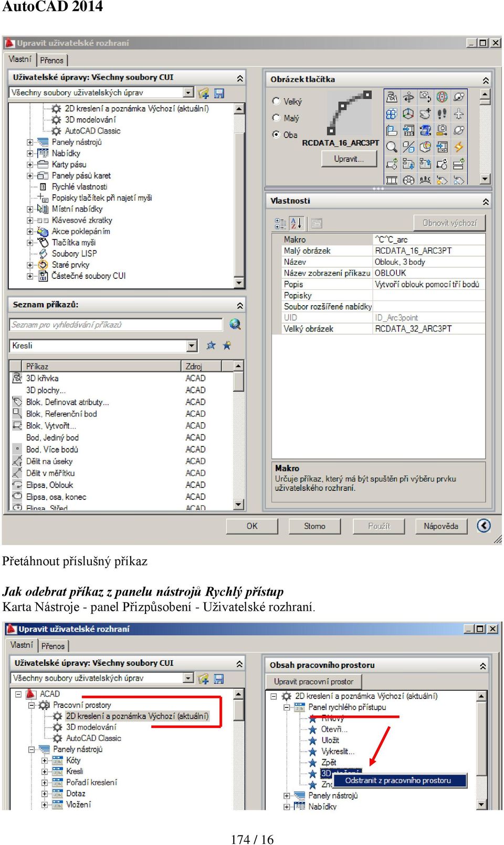Click the round back arrow icon near Nápověda
This screenshot has width=504, height=845.
click(x=484, y=526)
